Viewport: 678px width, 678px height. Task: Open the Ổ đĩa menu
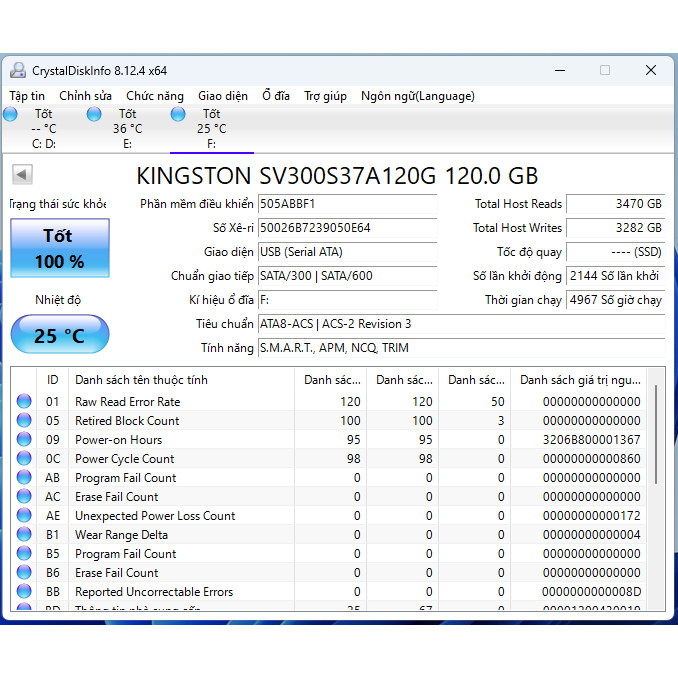coord(276,96)
